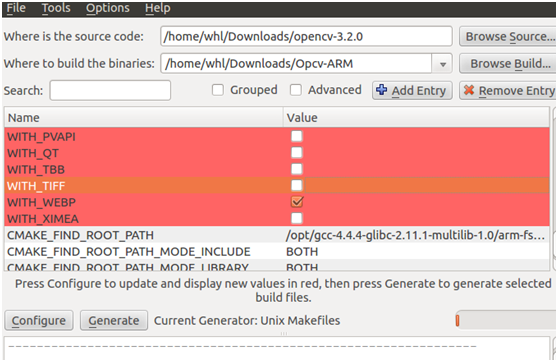Image resolution: width=559 pixels, height=363 pixels.
Task: Select the WITH_WEBP entry name
Action: click(41, 203)
